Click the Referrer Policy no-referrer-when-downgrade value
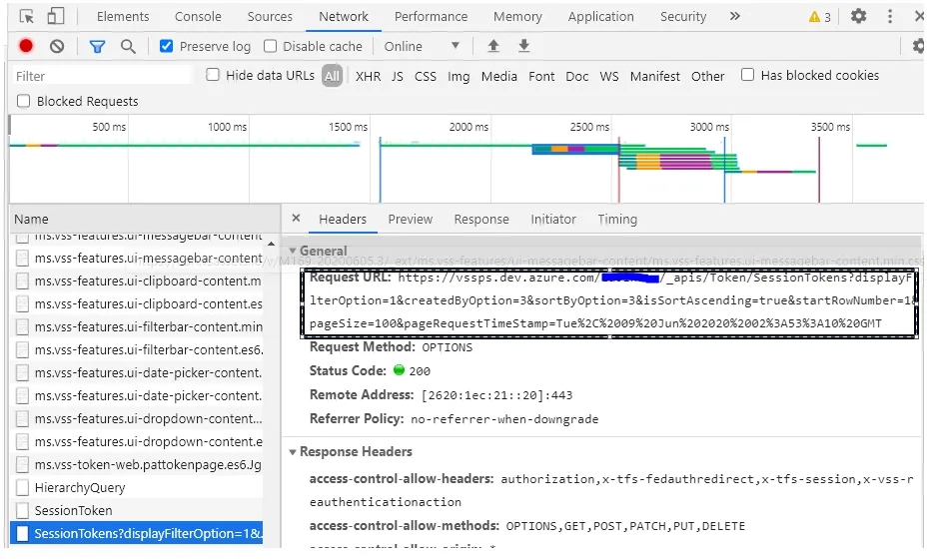The width and height of the screenshot is (929, 560). (x=504, y=419)
